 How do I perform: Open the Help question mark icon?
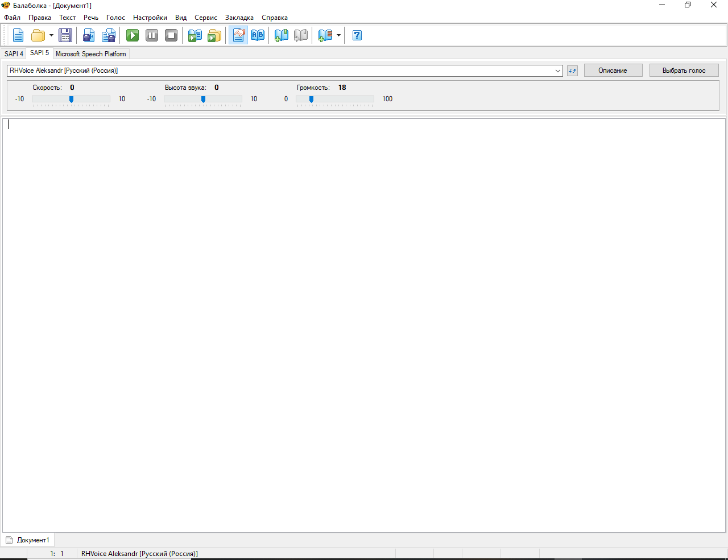[x=357, y=35]
